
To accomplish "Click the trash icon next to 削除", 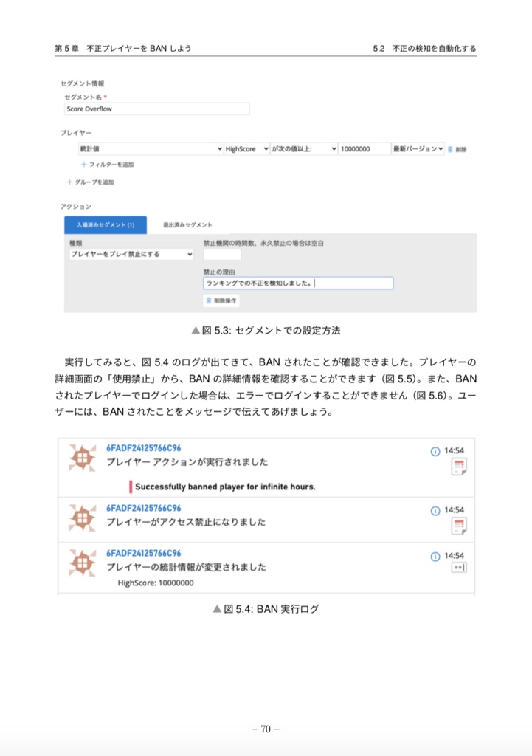I will (x=450, y=149).
